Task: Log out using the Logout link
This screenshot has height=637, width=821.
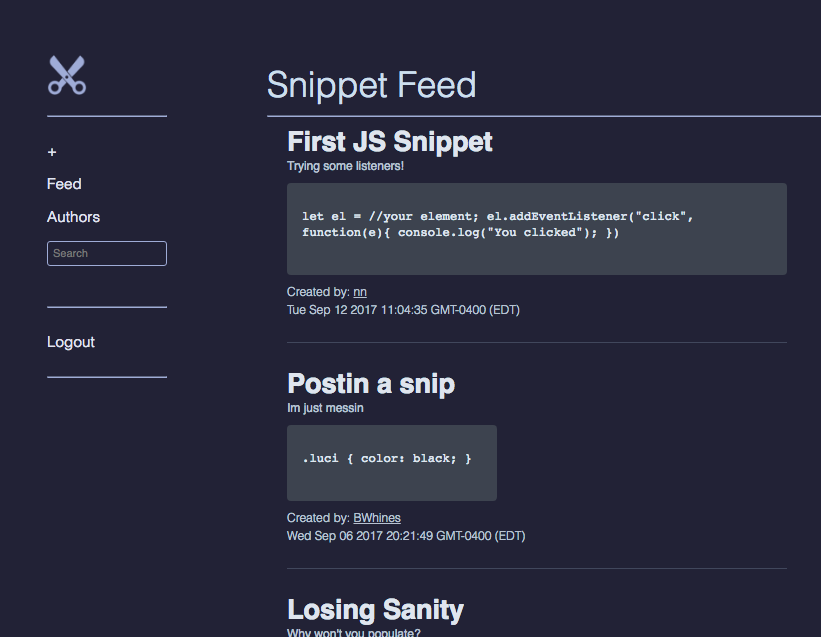Action: tap(71, 342)
